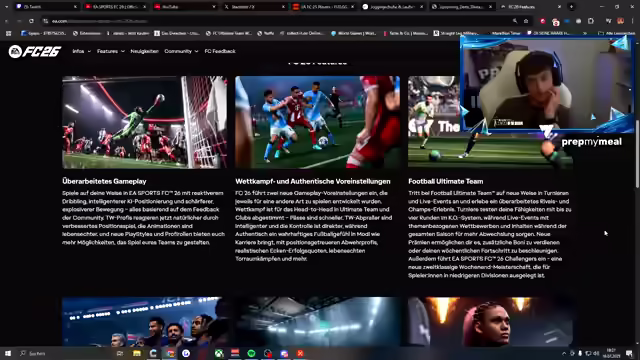This screenshot has width=640, height=360.
Task: Open the goalkeeper save gameplay thumbnail
Action: tap(144, 122)
